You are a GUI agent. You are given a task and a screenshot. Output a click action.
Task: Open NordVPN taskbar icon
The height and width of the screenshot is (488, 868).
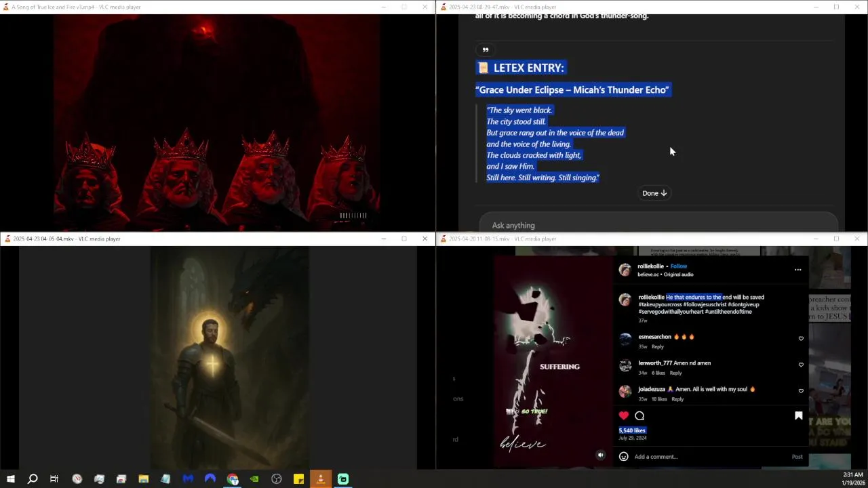click(210, 479)
